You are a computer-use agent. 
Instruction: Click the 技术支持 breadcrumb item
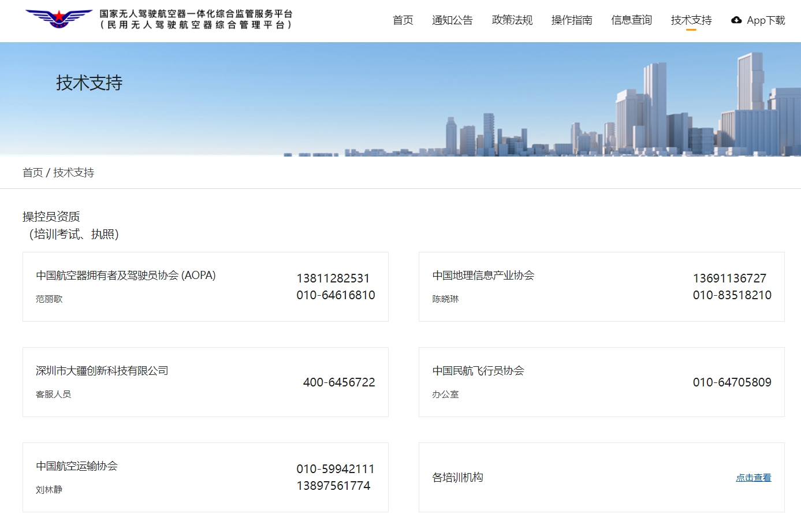click(74, 173)
